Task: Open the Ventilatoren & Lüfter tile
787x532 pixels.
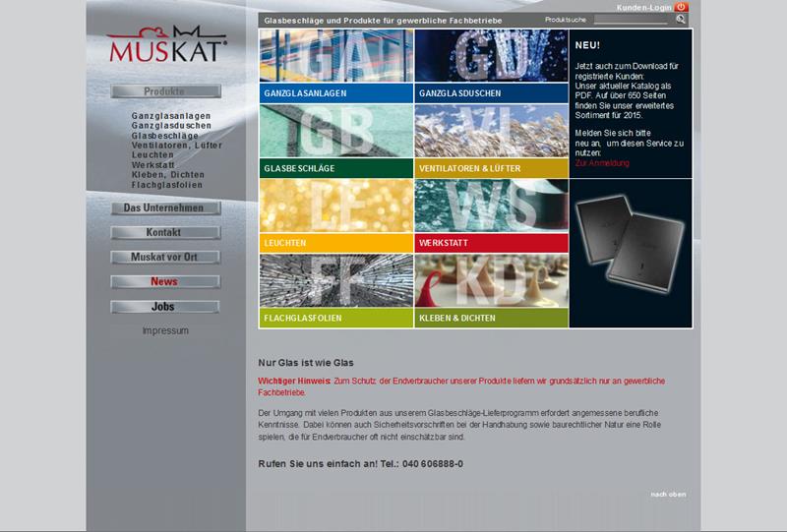Action: [x=491, y=141]
